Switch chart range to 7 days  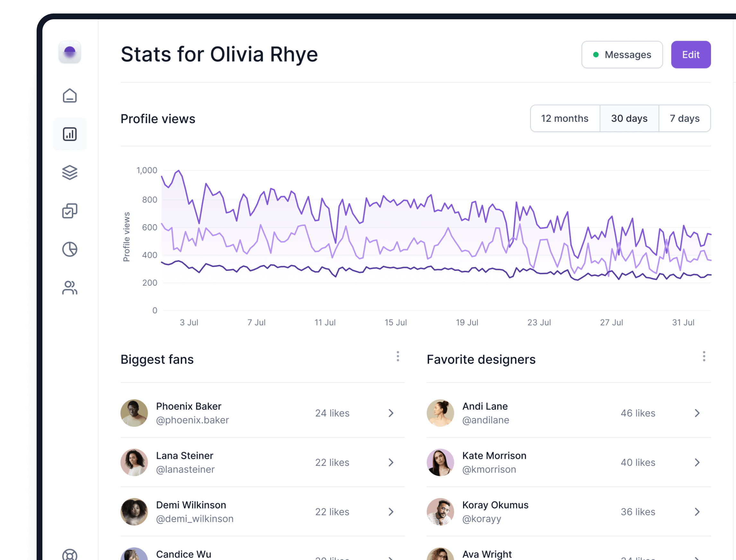(684, 118)
